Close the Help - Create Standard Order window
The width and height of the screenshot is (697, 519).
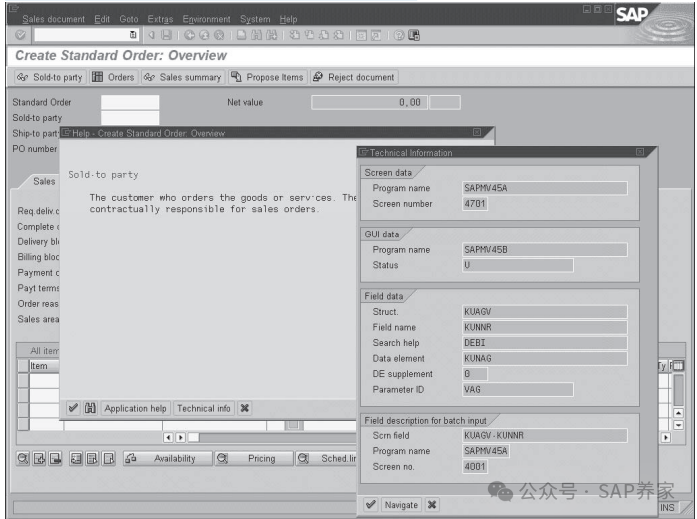[477, 132]
